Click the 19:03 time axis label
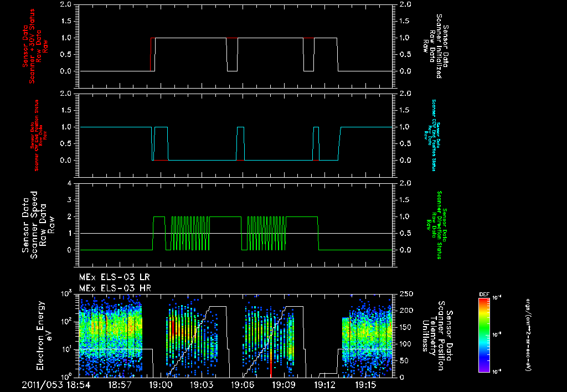Image resolution: width=567 pixels, height=392 pixels. click(x=202, y=385)
